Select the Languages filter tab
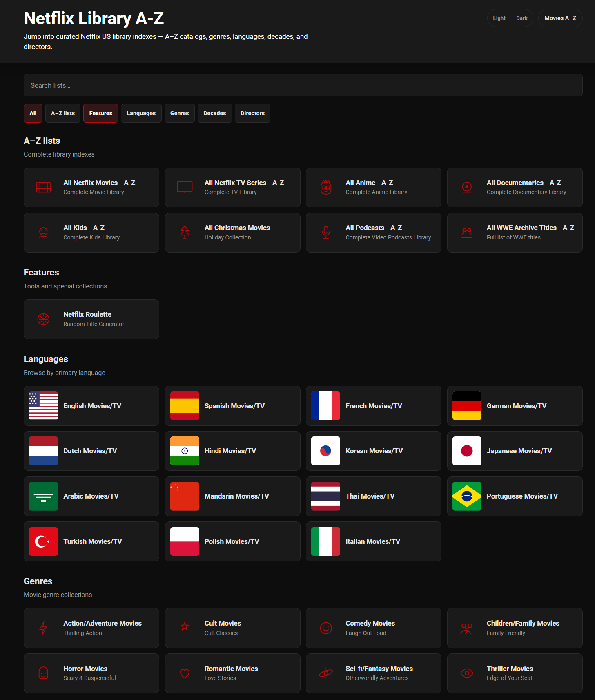The width and height of the screenshot is (595, 700). point(141,113)
